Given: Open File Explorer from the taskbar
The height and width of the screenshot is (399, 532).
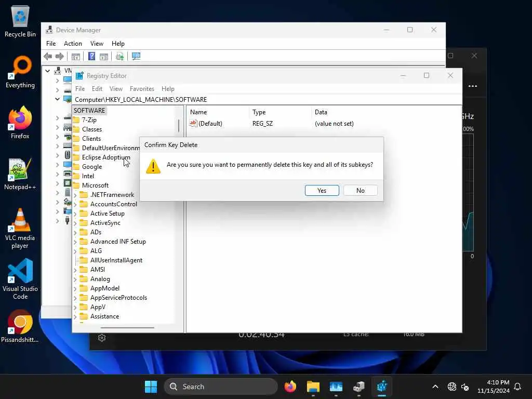Looking at the screenshot, I should (313, 387).
